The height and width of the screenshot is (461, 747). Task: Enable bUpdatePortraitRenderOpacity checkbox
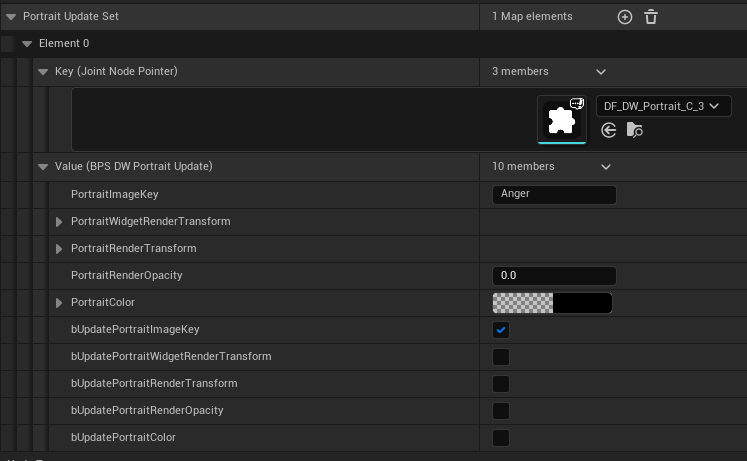coord(501,411)
